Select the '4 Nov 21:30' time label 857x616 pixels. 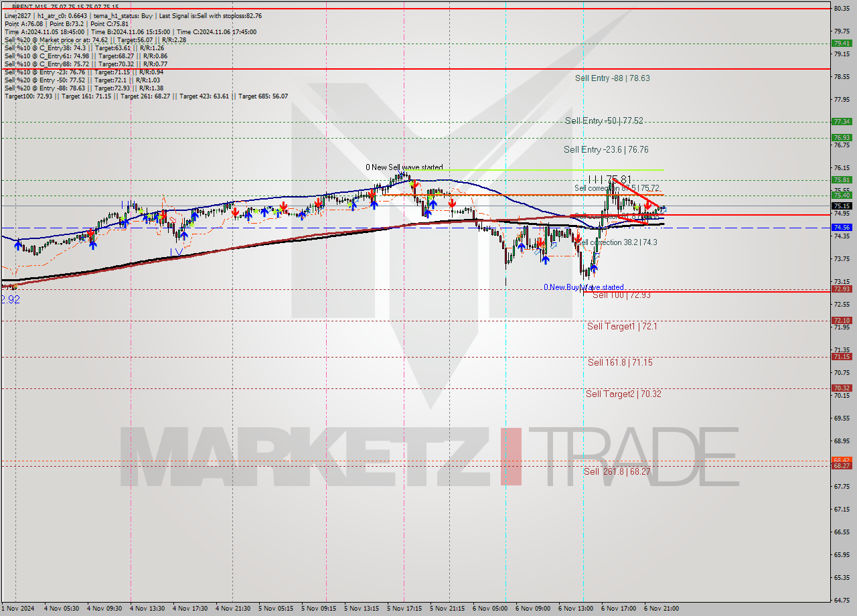point(234,609)
